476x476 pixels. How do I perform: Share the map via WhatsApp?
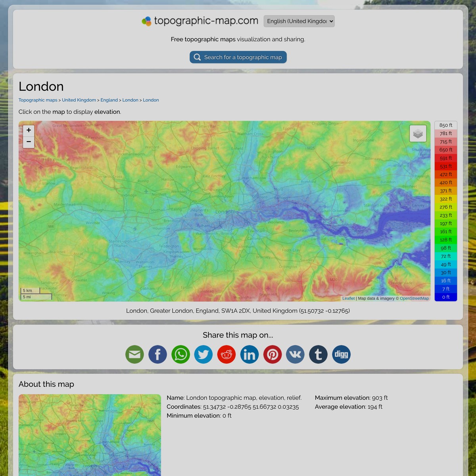(x=180, y=354)
